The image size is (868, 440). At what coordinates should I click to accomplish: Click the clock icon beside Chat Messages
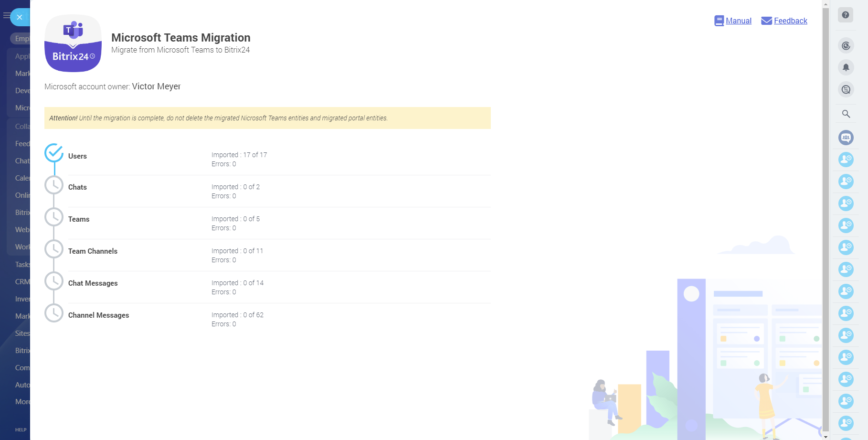pos(54,281)
